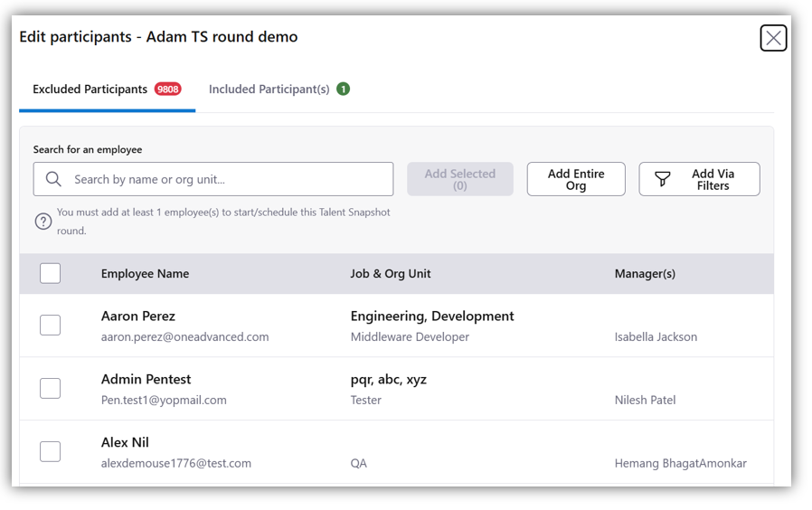
Task: Check the box for Aaron Perez
Action: point(51,326)
